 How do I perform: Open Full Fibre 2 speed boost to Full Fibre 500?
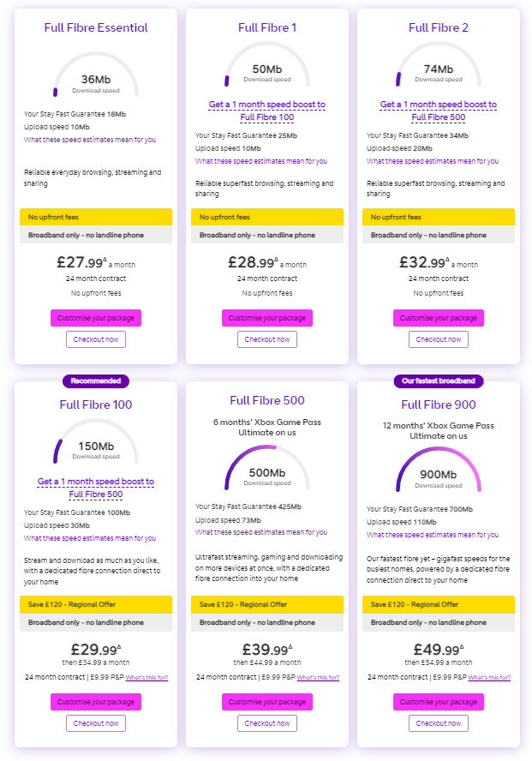439,111
